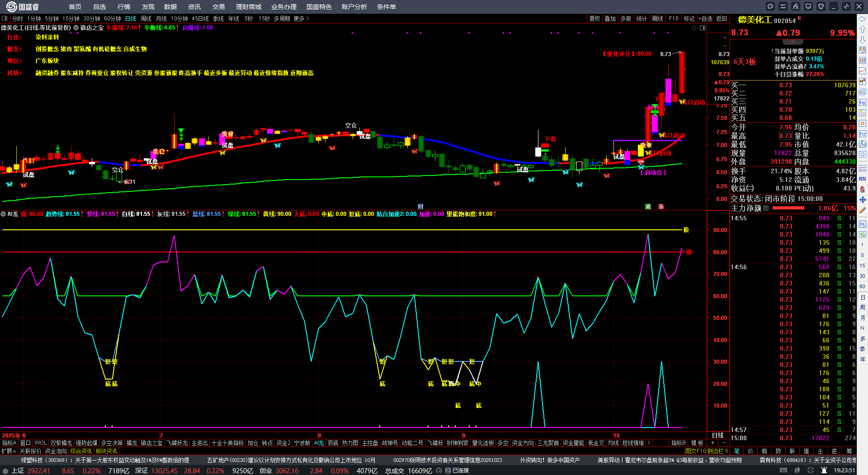Toggle the 侧边栏 sidebar collapse
This screenshot has width=868, height=475.
[718, 451]
